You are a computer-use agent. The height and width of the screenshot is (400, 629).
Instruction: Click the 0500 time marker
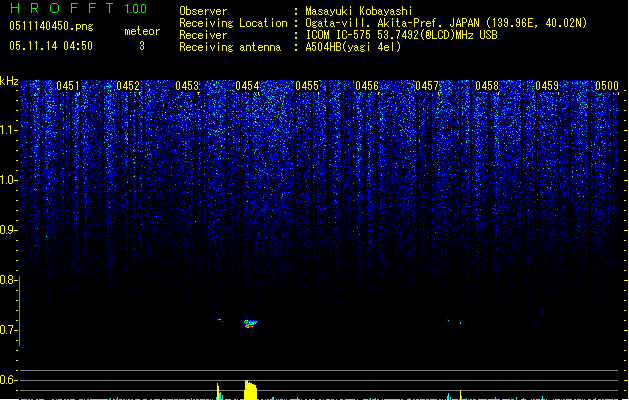607,86
